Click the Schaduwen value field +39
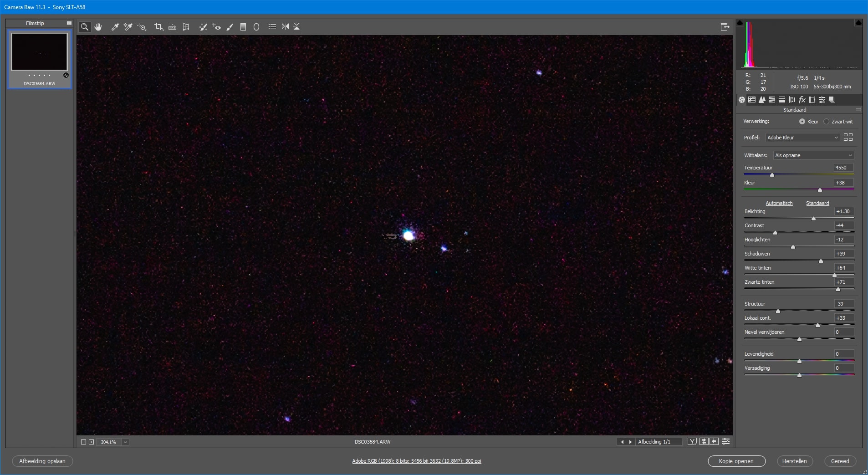 pyautogui.click(x=843, y=254)
